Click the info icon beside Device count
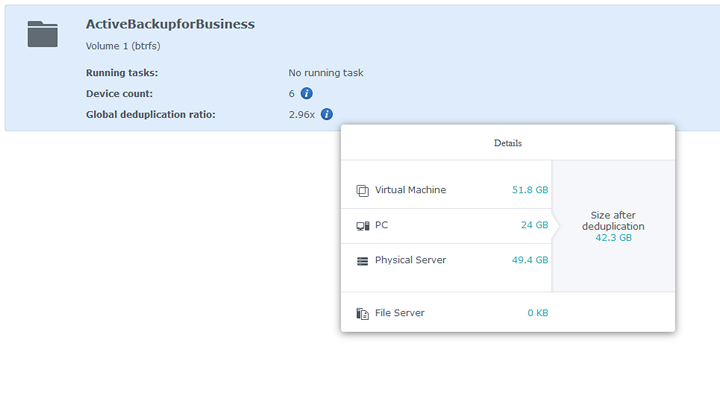 click(x=307, y=93)
